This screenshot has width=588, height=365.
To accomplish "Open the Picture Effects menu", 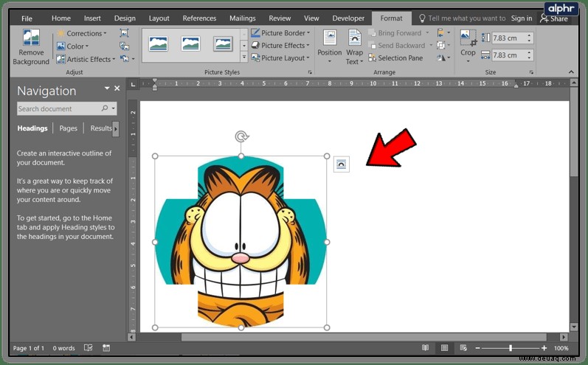I will click(280, 45).
